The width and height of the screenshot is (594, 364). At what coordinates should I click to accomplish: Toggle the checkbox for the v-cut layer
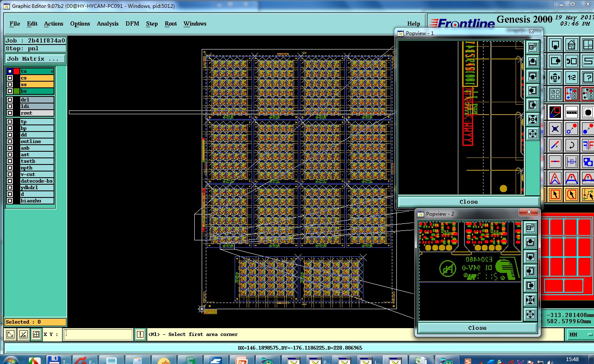click(x=10, y=174)
